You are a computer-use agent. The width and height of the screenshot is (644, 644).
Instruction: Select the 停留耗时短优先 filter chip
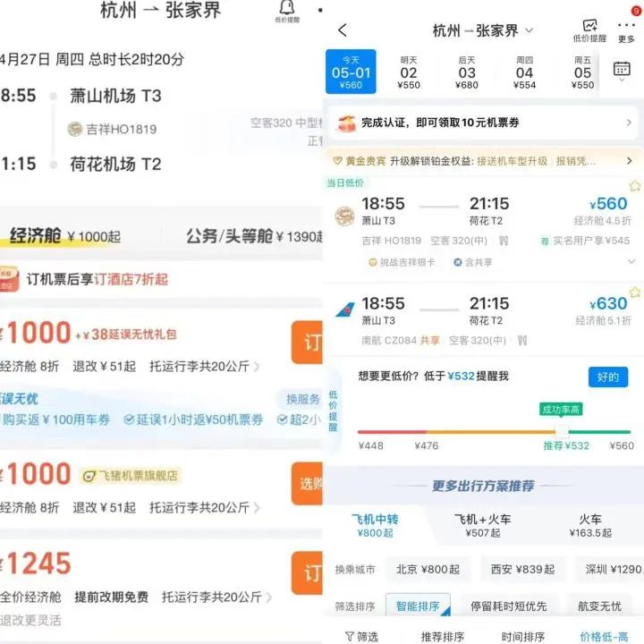508,606
